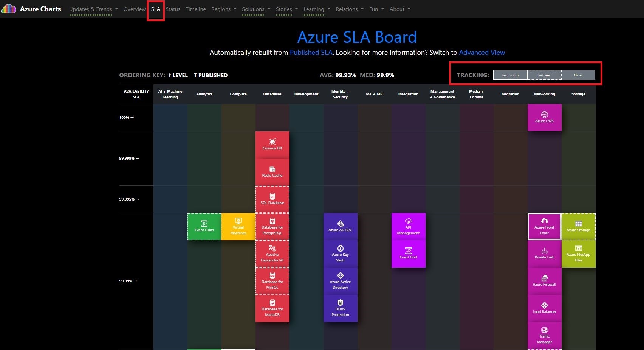Click the Redis Cache icon
This screenshot has width=644, height=350.
click(272, 171)
